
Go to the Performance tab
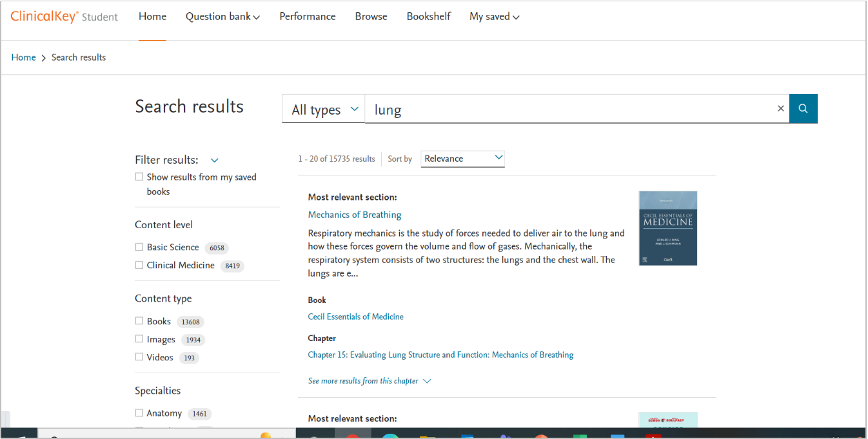point(307,17)
